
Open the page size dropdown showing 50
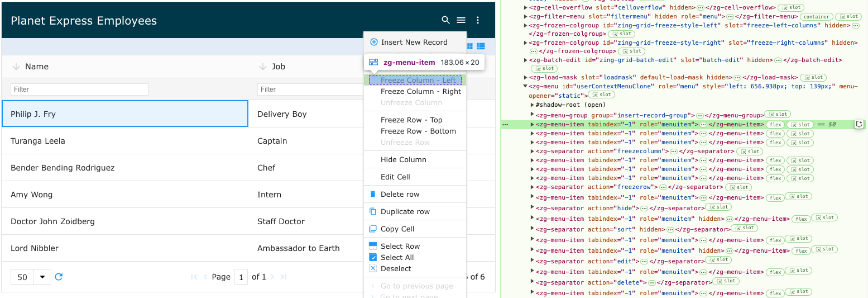pos(31,277)
